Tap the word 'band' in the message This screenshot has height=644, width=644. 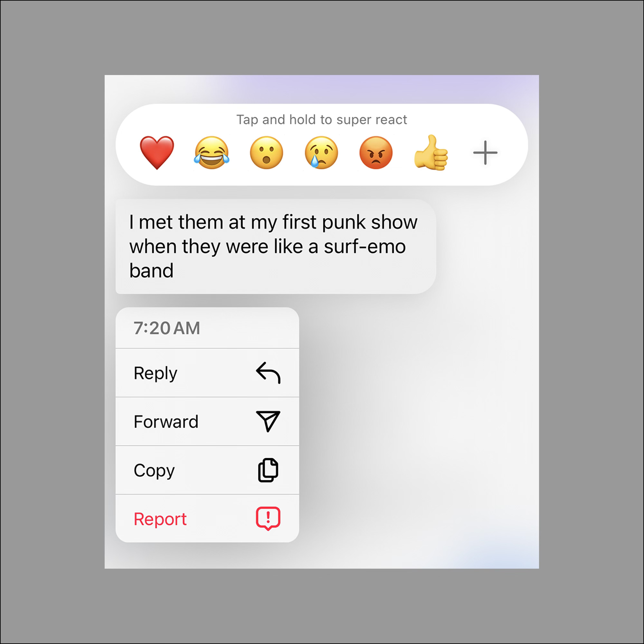click(x=151, y=270)
